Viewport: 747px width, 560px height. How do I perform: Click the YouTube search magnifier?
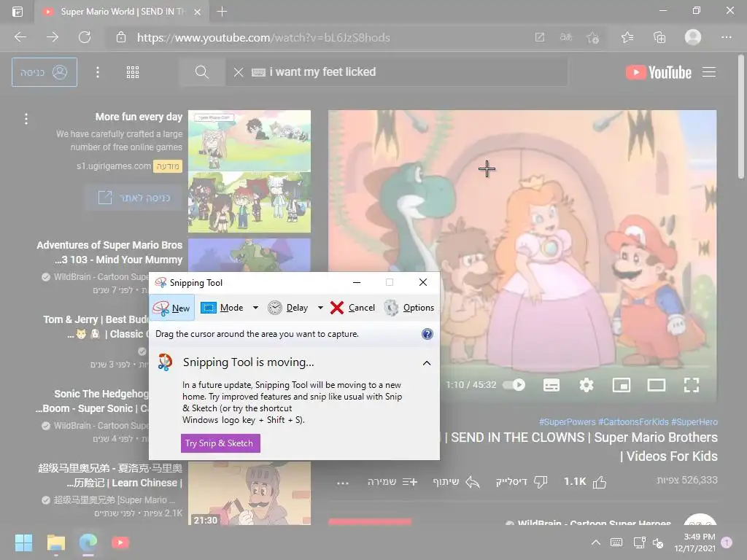click(202, 72)
